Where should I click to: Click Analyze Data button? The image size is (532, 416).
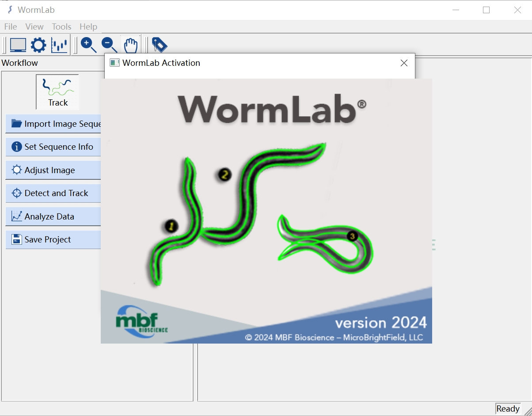click(53, 216)
